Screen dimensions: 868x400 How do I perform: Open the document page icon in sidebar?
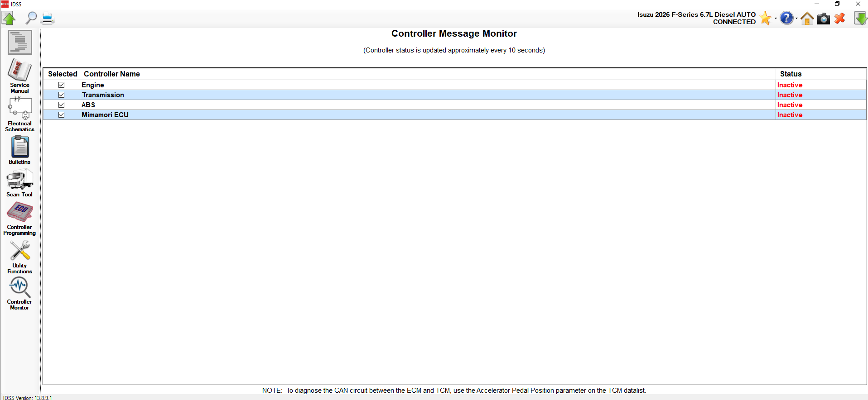click(x=19, y=42)
